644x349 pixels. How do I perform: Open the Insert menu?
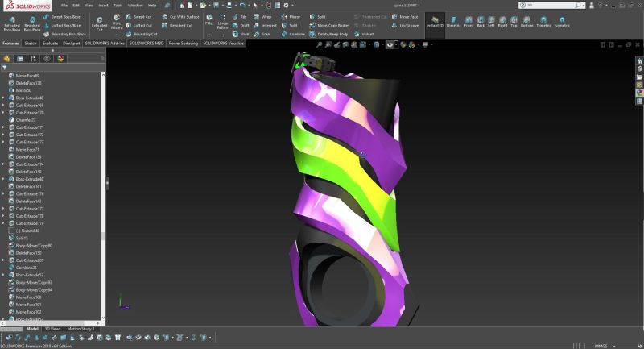click(104, 6)
